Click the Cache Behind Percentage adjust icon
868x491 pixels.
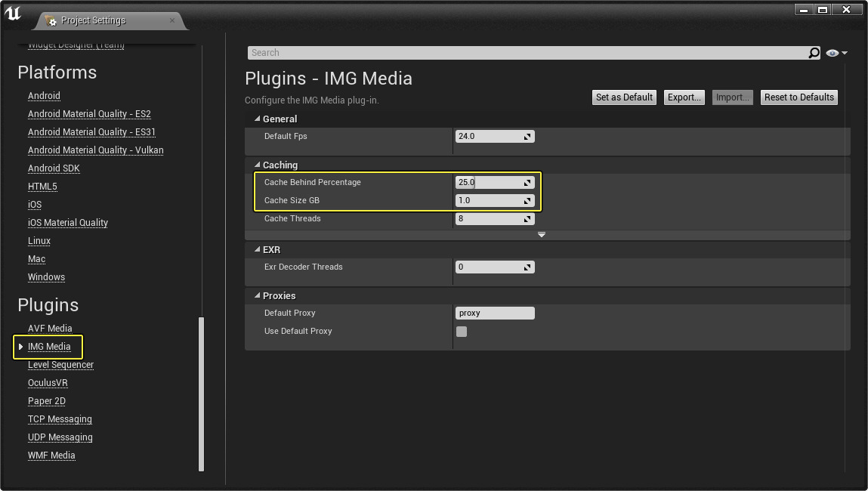[x=529, y=182]
